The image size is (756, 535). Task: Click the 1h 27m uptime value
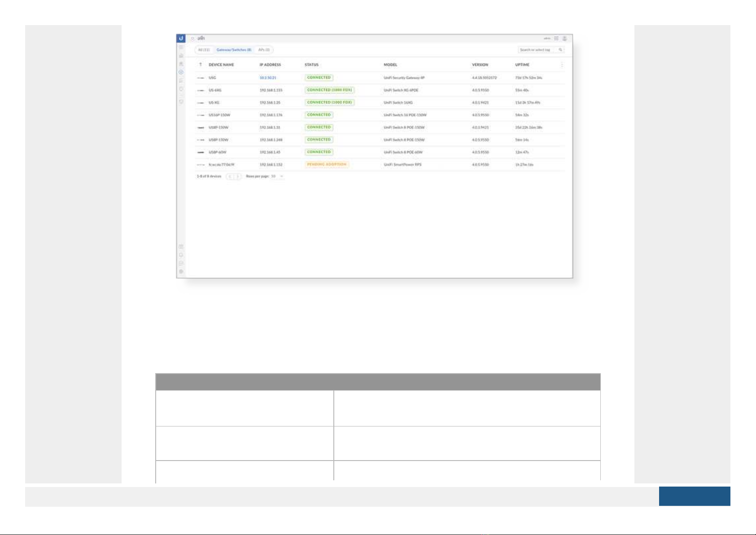(524, 165)
